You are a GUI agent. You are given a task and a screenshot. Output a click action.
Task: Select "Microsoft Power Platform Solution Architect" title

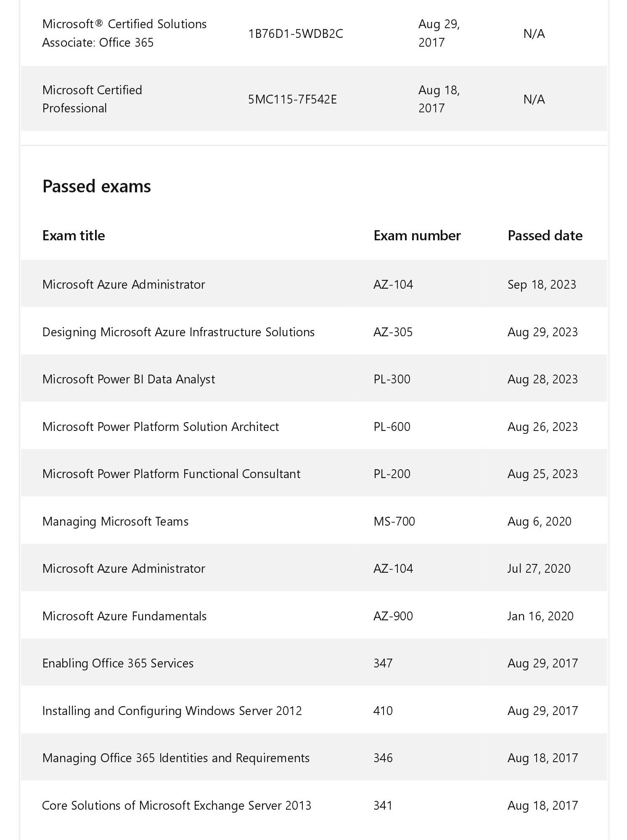(x=161, y=427)
